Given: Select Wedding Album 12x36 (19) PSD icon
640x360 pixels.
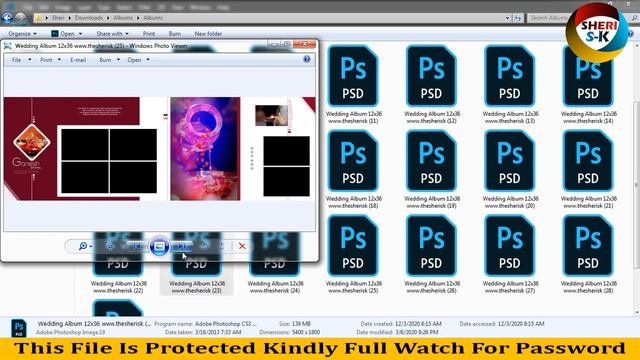Looking at the screenshot, I should tap(431, 161).
